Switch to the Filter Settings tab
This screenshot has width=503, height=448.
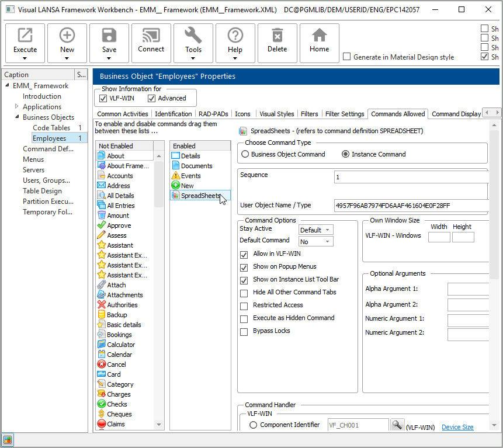point(345,114)
